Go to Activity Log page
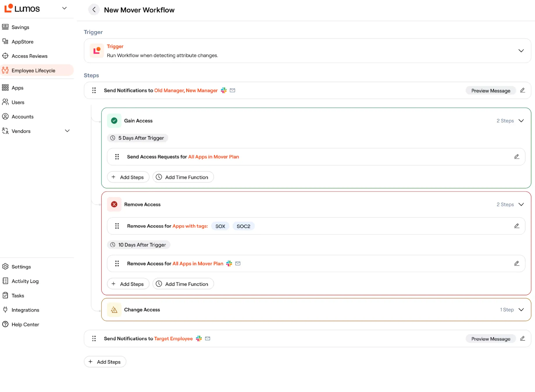This screenshot has width=535, height=392. [25, 281]
